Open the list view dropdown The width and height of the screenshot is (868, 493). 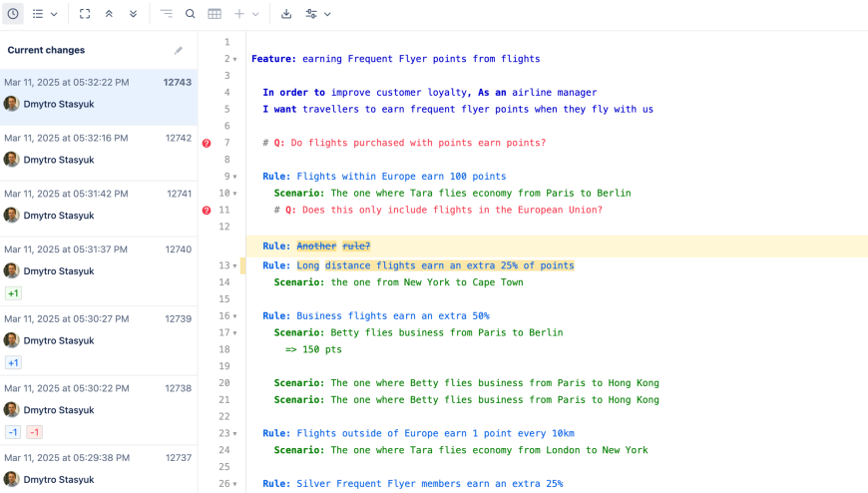pos(44,14)
